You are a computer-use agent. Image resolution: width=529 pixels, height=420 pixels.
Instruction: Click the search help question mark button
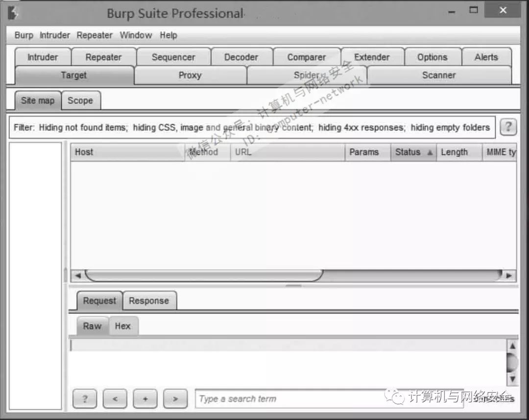tap(85, 399)
